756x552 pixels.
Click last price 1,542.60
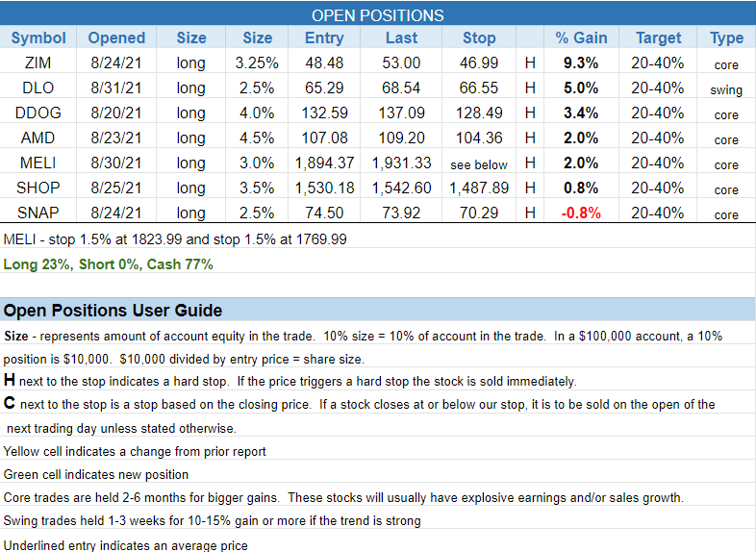(x=401, y=188)
